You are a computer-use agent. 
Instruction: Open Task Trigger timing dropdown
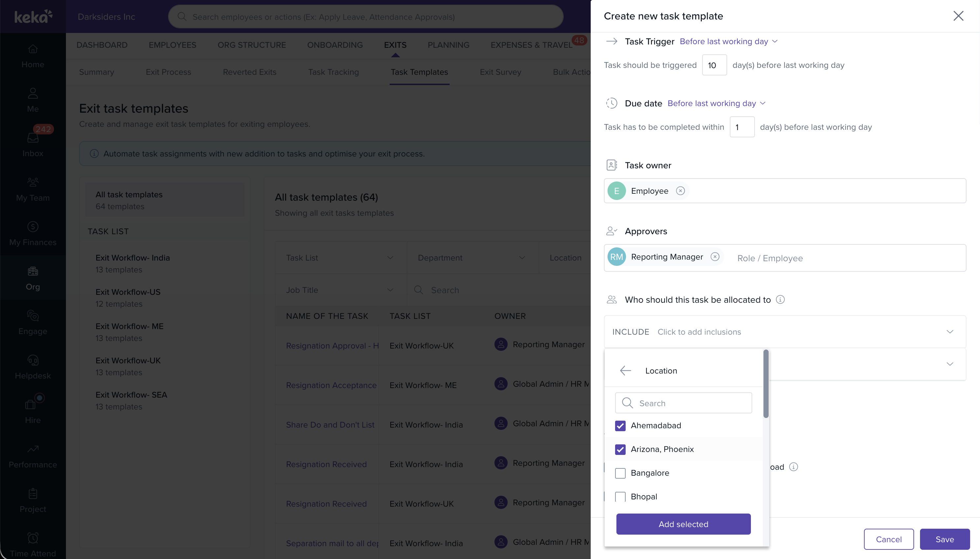728,42
